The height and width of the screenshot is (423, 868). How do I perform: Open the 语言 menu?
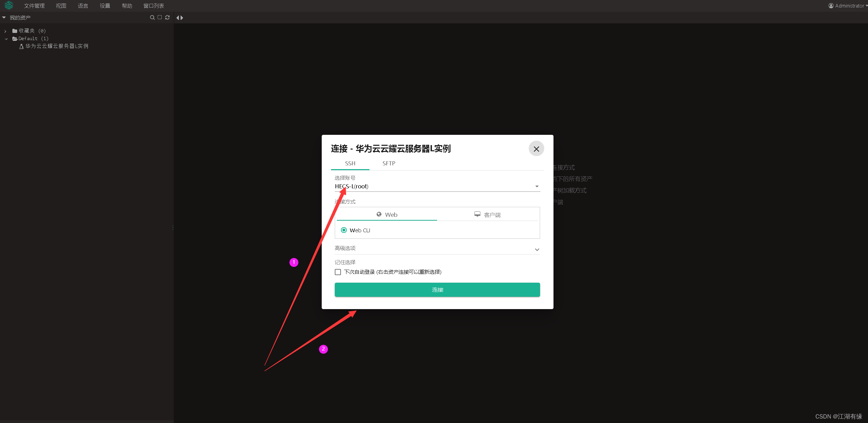83,6
